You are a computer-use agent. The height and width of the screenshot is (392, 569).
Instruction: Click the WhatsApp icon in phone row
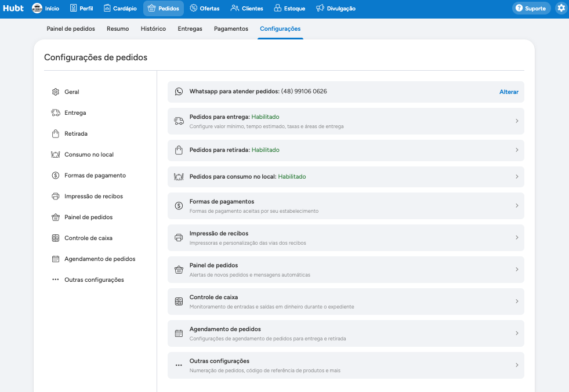[179, 92]
